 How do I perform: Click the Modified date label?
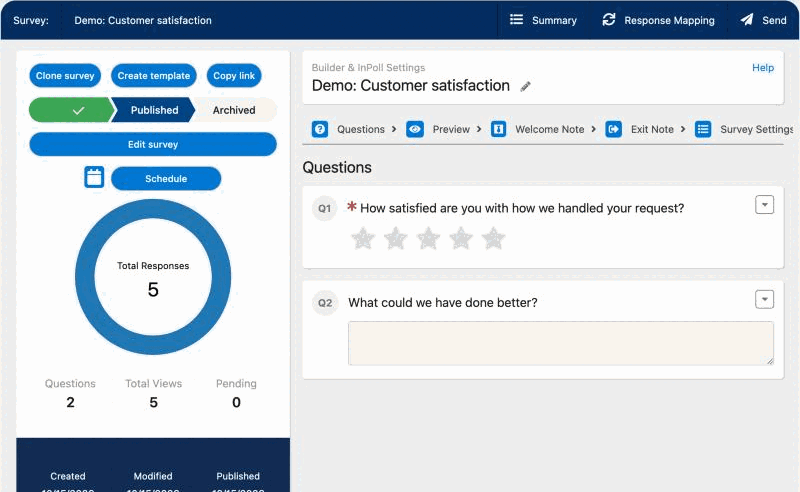(x=153, y=476)
